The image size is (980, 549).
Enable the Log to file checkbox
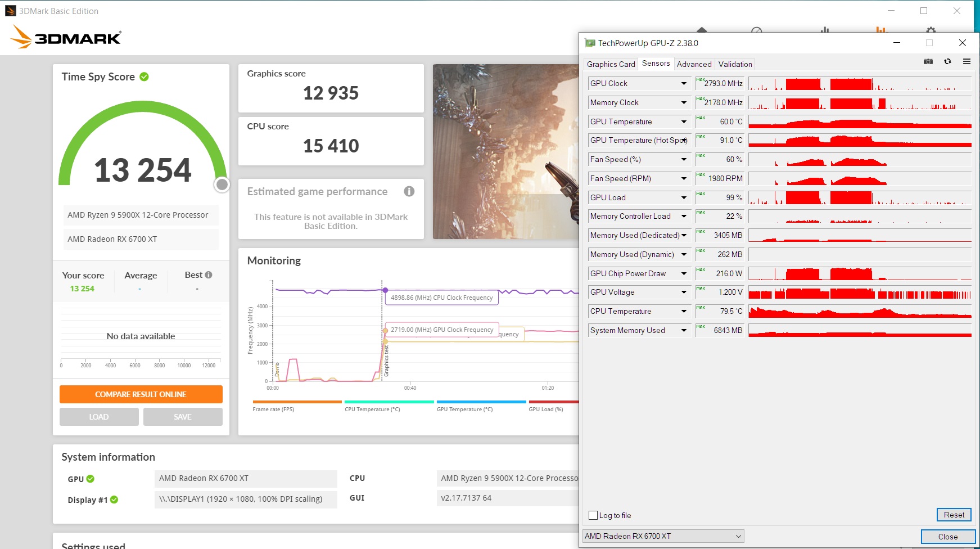[593, 515]
